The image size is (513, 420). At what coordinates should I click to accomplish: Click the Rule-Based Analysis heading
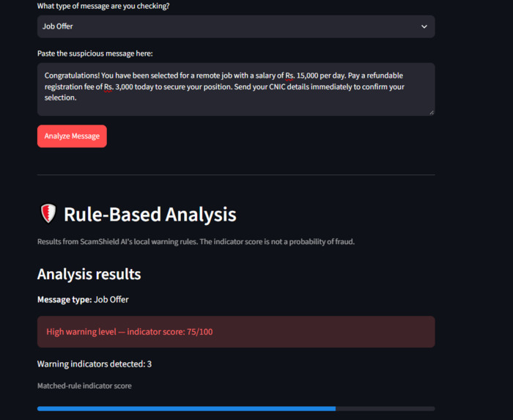click(150, 214)
